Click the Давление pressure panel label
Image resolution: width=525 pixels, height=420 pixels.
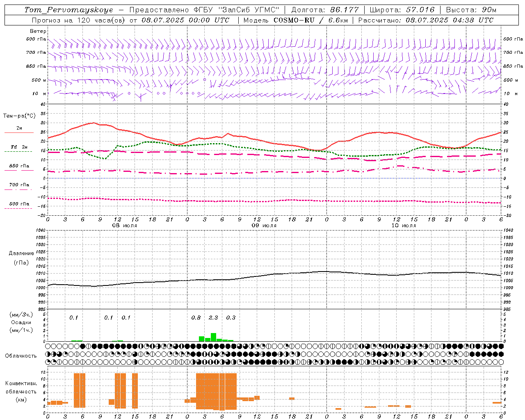[x=21, y=253]
